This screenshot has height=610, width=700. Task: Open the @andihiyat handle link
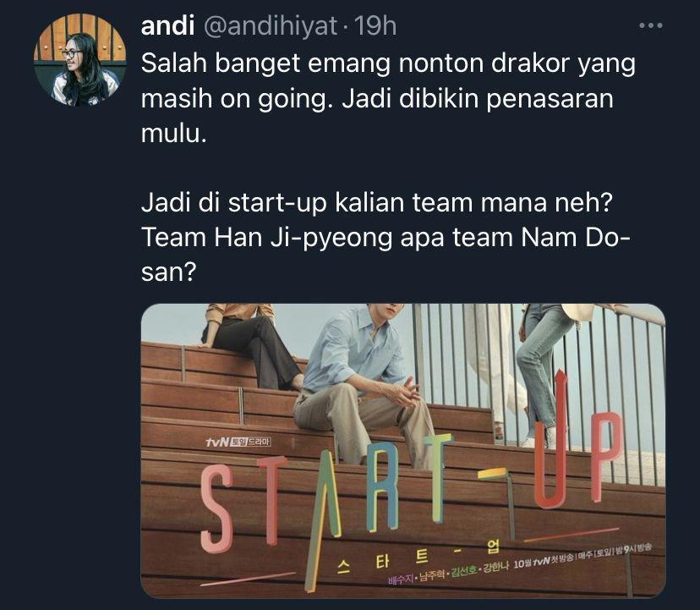[270, 27]
